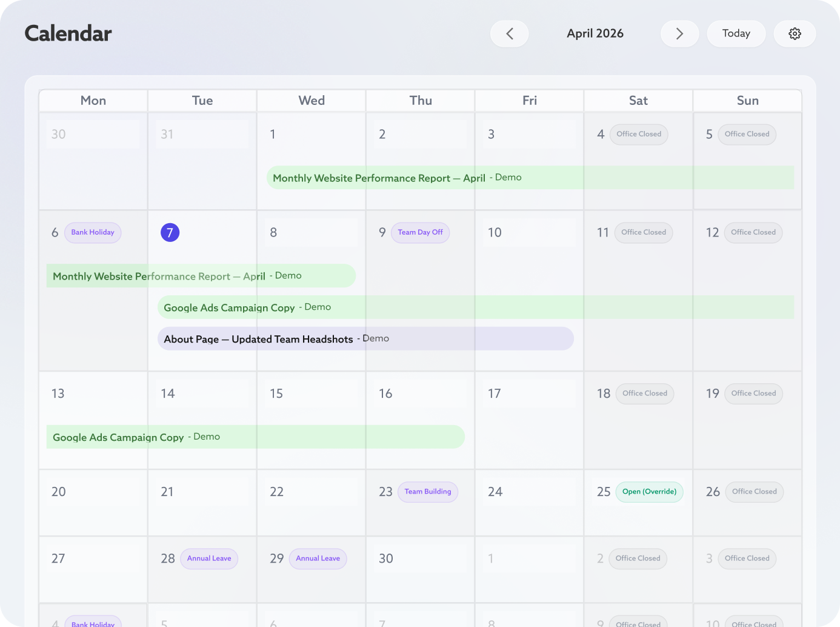
Task: Click Office Closed tag on April 4
Action: [x=639, y=134]
